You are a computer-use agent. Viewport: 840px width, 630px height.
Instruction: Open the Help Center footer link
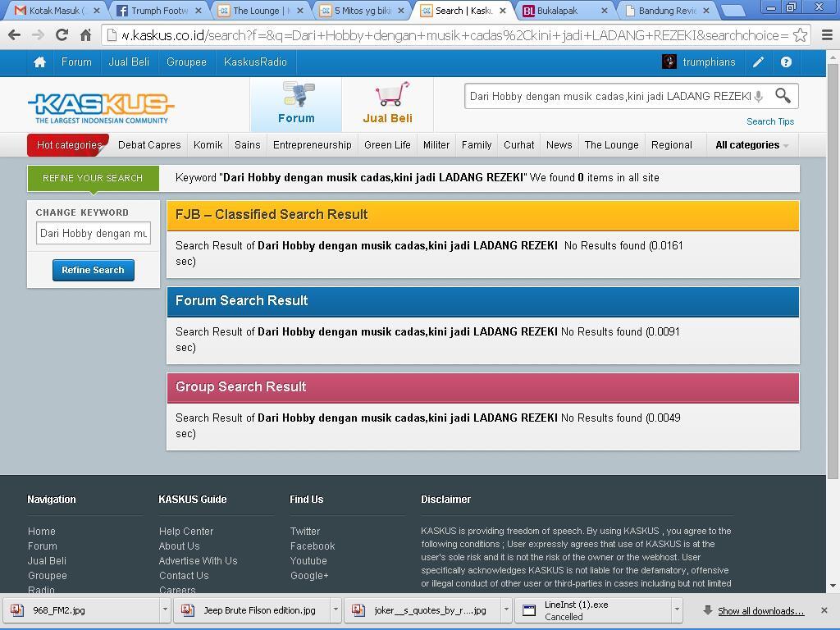[186, 532]
